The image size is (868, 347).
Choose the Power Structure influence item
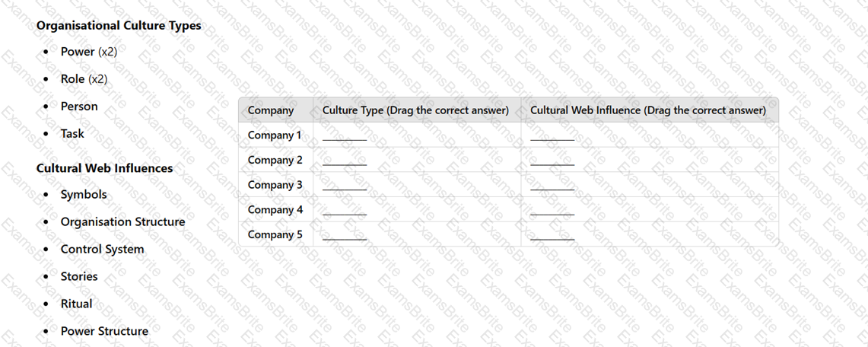pyautogui.click(x=105, y=331)
